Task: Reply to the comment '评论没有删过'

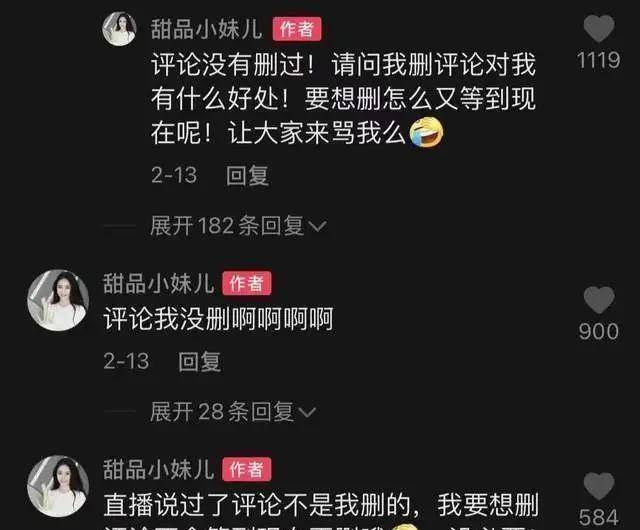Action: click(248, 176)
